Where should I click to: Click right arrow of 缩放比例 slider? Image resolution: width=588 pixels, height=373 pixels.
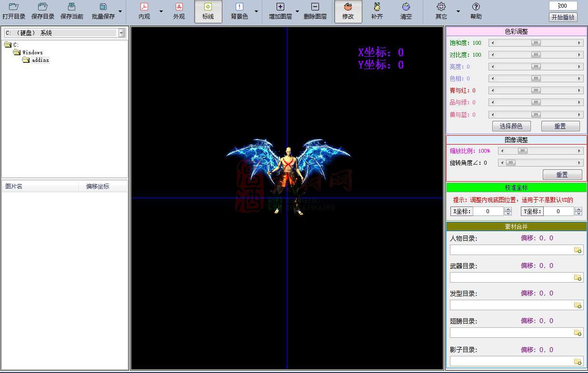pyautogui.click(x=579, y=151)
